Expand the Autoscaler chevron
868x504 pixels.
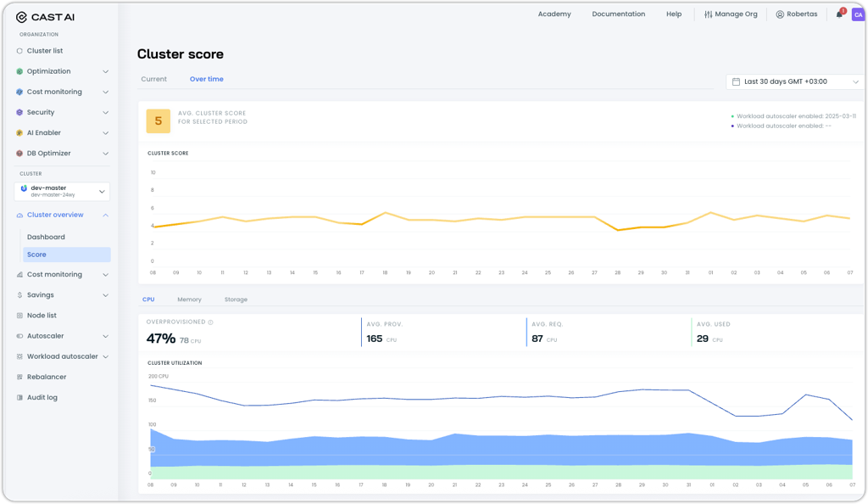click(105, 336)
